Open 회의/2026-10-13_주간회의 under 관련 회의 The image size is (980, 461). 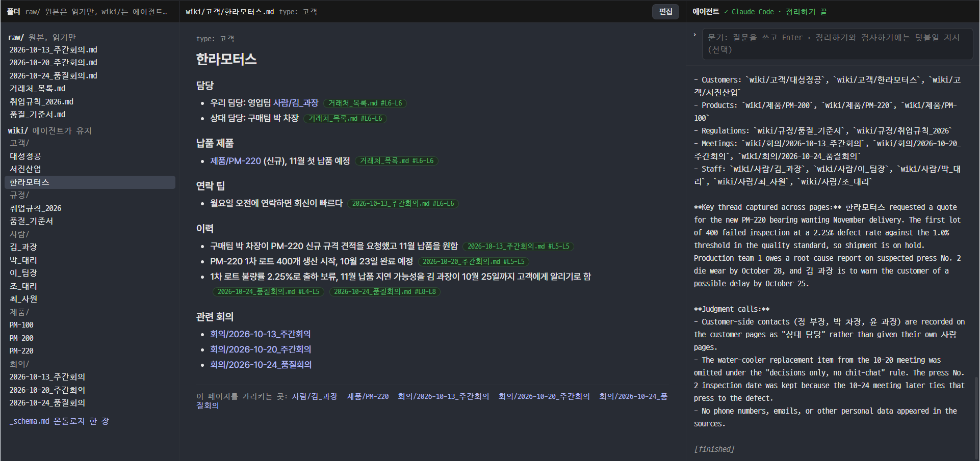tap(261, 334)
